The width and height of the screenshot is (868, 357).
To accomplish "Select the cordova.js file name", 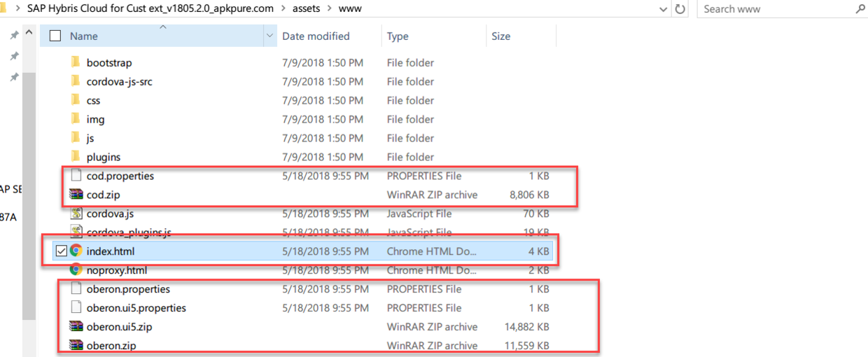I will click(111, 213).
